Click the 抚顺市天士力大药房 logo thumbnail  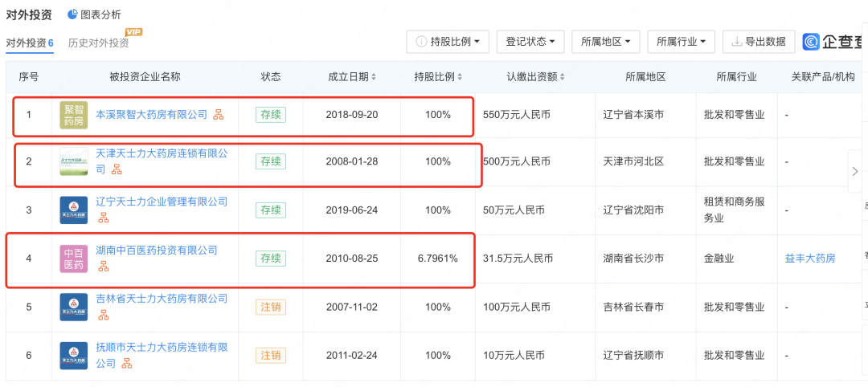pos(74,356)
